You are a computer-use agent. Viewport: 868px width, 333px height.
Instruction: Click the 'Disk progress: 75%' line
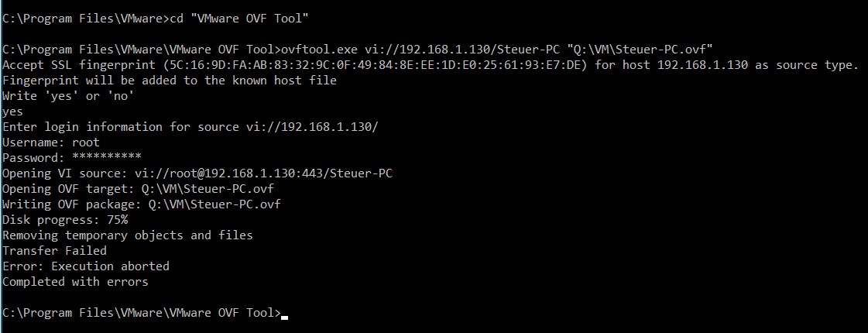pos(65,220)
